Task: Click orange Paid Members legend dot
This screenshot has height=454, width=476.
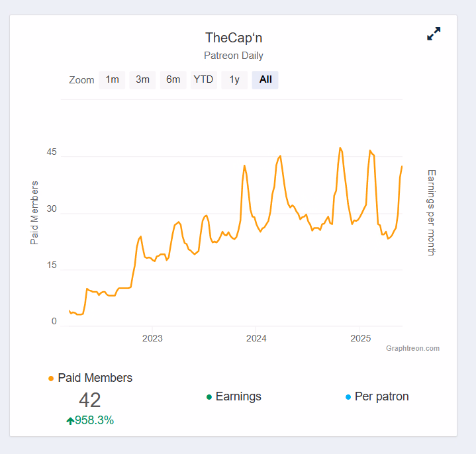Action: point(51,379)
